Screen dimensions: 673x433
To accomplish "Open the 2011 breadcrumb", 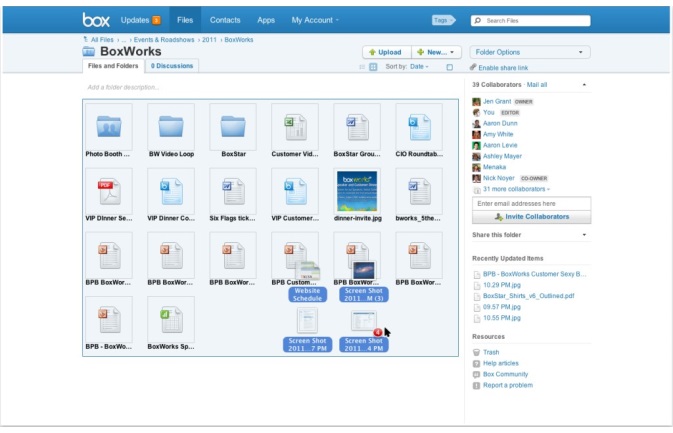I will 209,39.
